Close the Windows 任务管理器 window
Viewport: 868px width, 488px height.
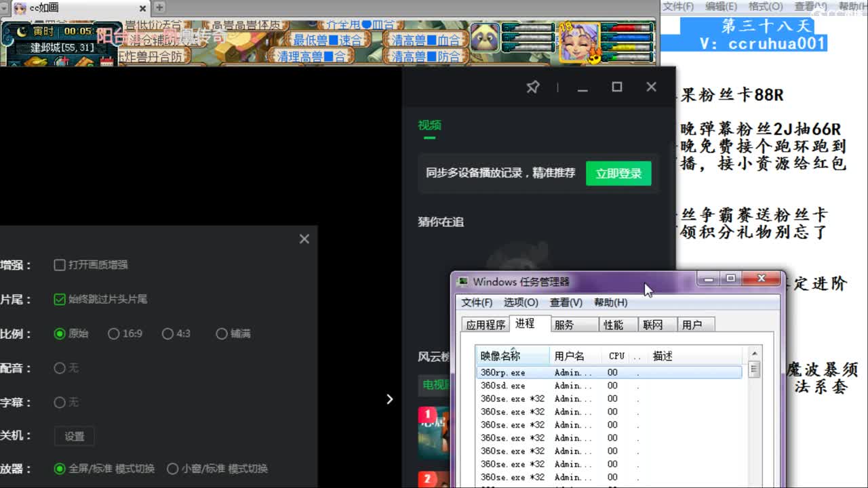[762, 279]
